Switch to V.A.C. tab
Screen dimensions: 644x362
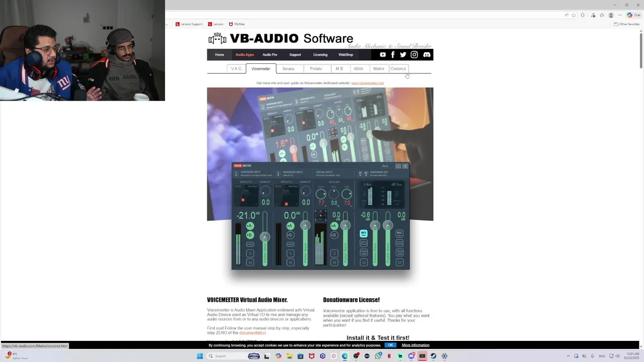236,69
